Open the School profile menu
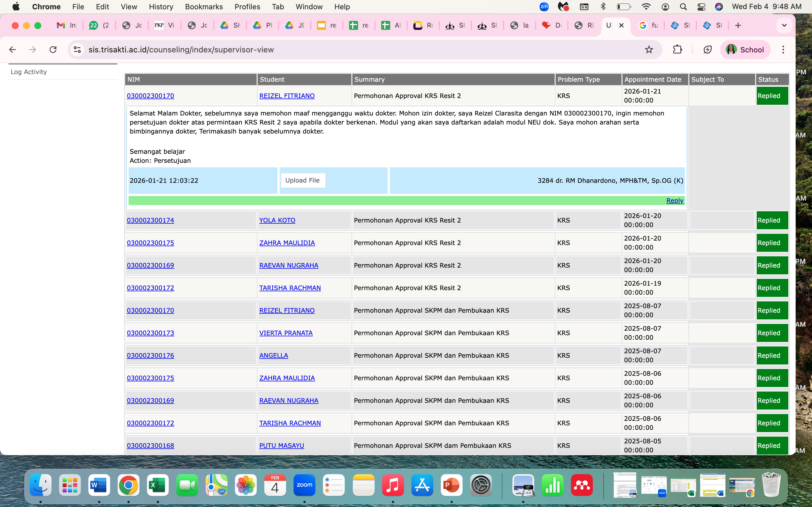This screenshot has height=507, width=812. (x=745, y=50)
